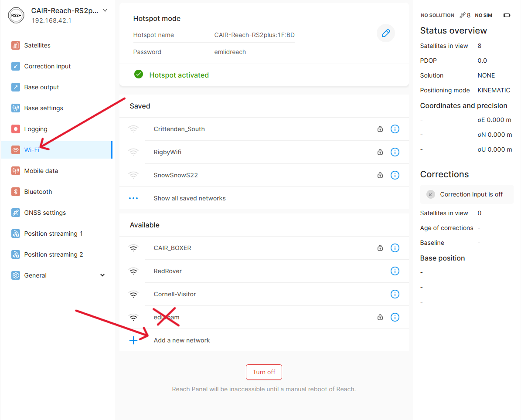Go to Base output settings

pos(57,87)
